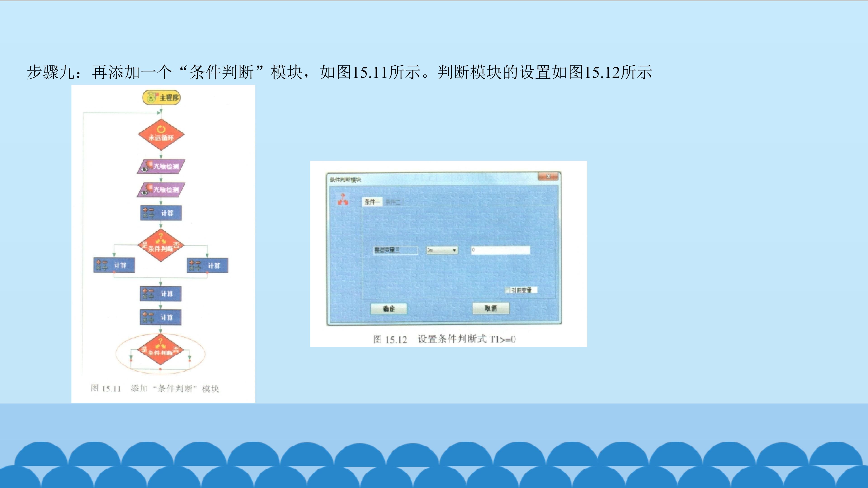868x488 pixels.
Task: Close the 条件判断模块 dialog
Action: point(548,176)
